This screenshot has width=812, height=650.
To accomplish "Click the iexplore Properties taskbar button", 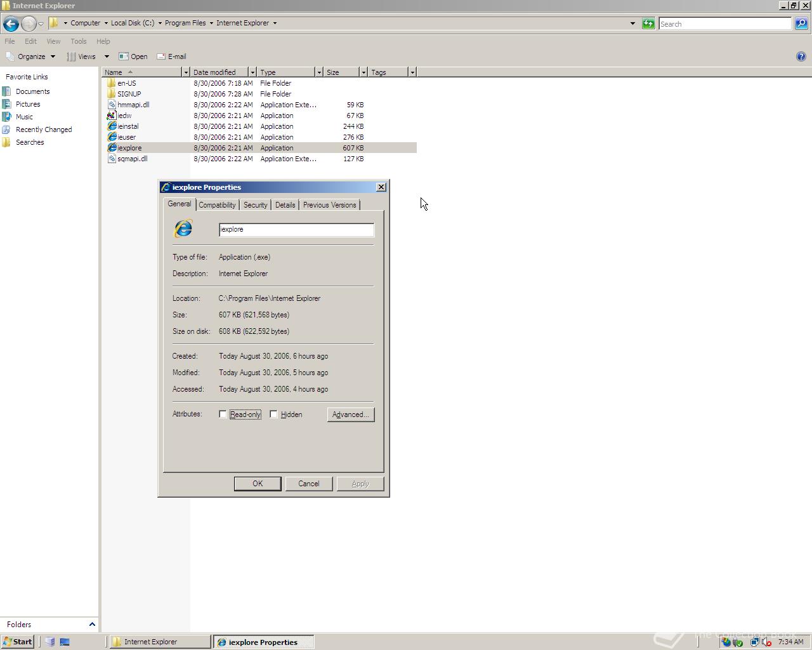I will point(263,642).
